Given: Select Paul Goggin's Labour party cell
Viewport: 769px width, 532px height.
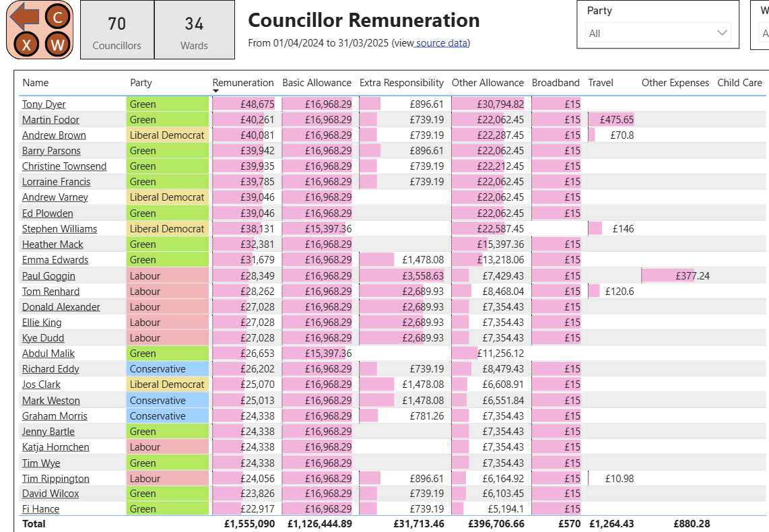Looking at the screenshot, I should pyautogui.click(x=168, y=275).
